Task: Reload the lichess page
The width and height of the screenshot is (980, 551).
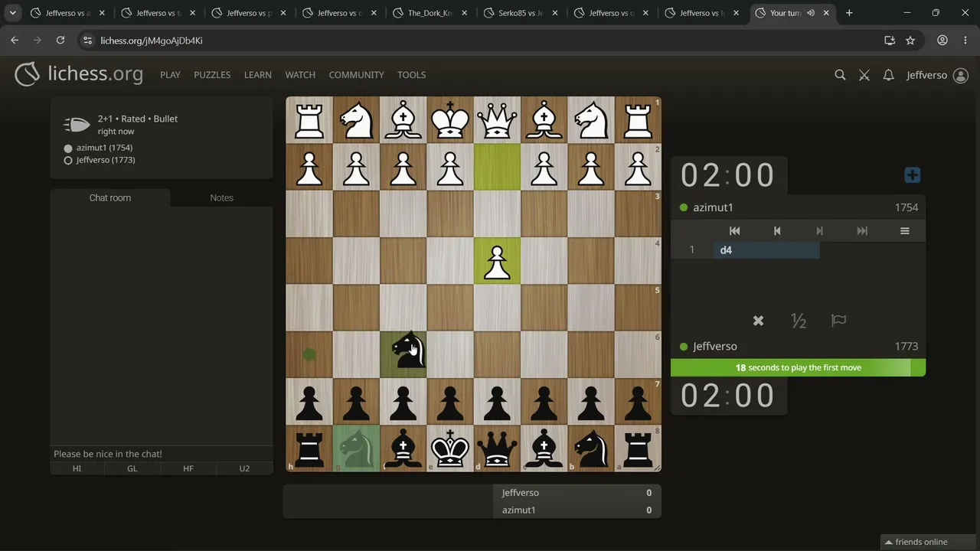Action: (60, 41)
